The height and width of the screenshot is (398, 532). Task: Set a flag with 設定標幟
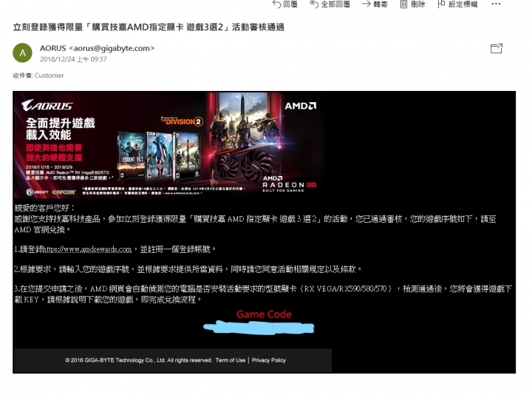coord(457,4)
